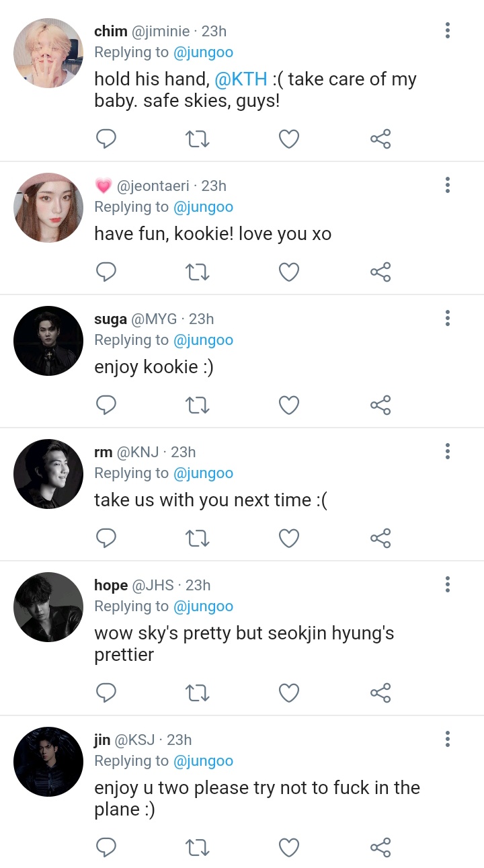The image size is (484, 868).
Task: Open the @KTH mention in chim's tweet
Action: tap(241, 79)
